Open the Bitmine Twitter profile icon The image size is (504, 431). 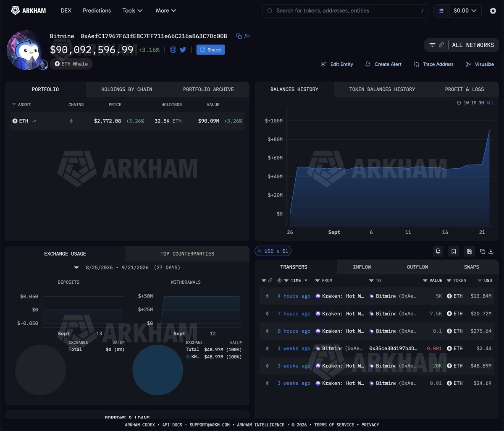click(183, 50)
